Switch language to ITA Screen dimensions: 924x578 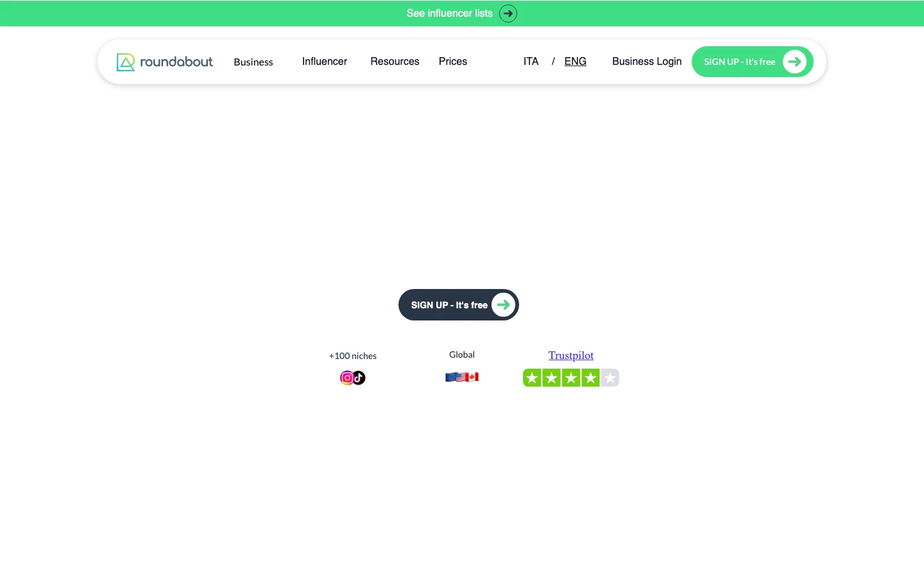point(531,62)
